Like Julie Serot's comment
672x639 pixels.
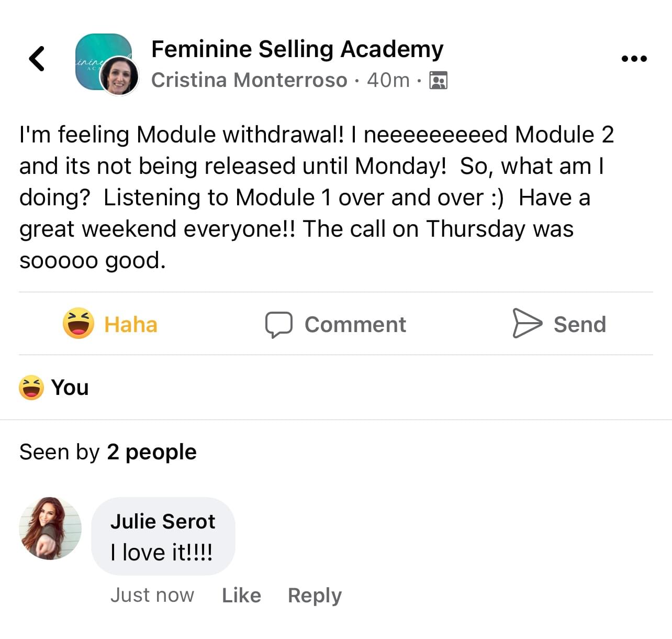(x=241, y=595)
